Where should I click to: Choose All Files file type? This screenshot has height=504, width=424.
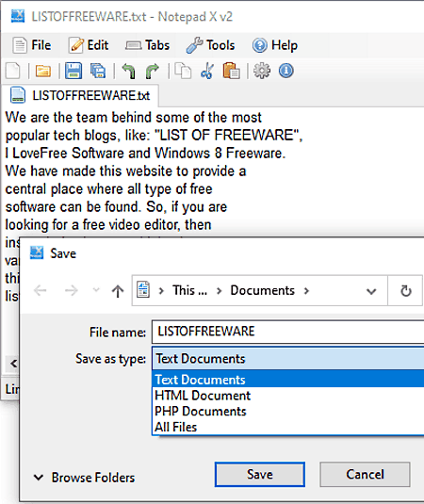(288, 427)
